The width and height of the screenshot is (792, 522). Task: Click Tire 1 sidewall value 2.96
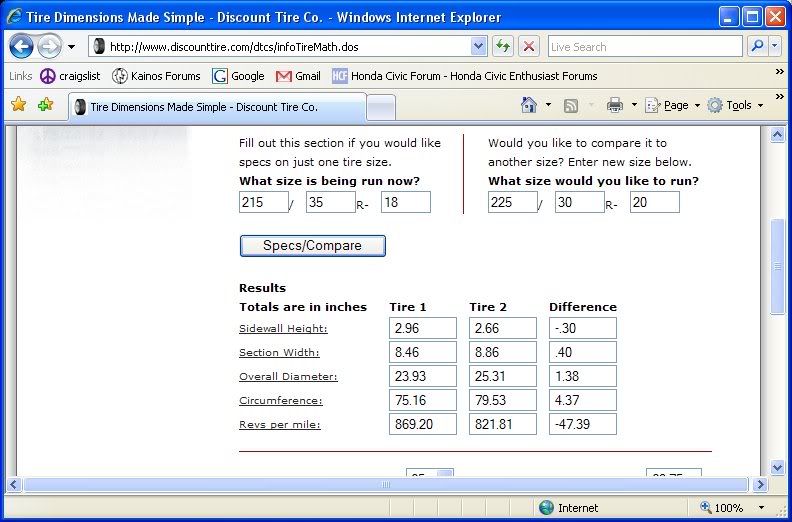pyautogui.click(x=423, y=328)
